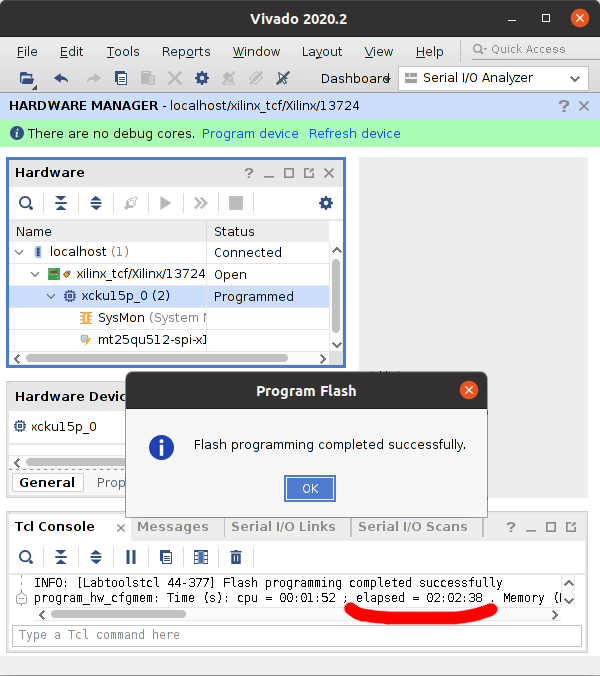Open the Edit menu
The width and height of the screenshot is (600, 676).
[72, 52]
